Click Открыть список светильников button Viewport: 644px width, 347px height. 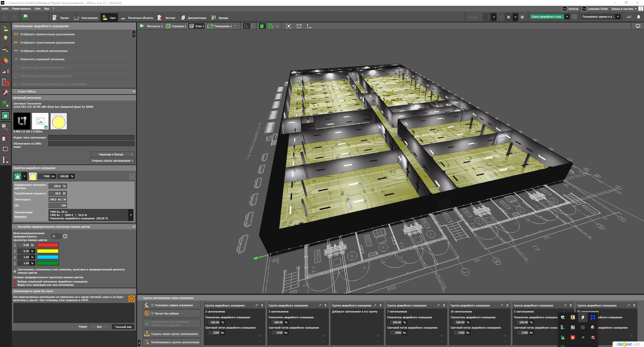point(112,161)
